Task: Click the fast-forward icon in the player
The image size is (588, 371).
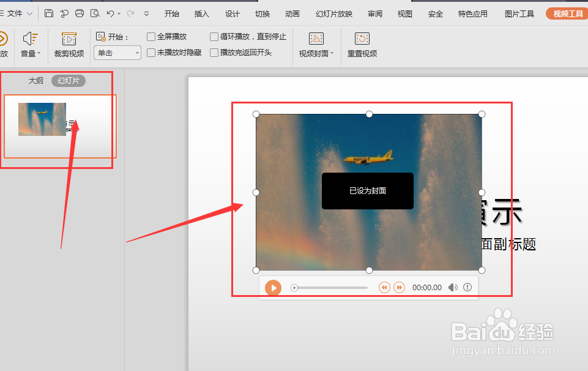Action: 399,287
